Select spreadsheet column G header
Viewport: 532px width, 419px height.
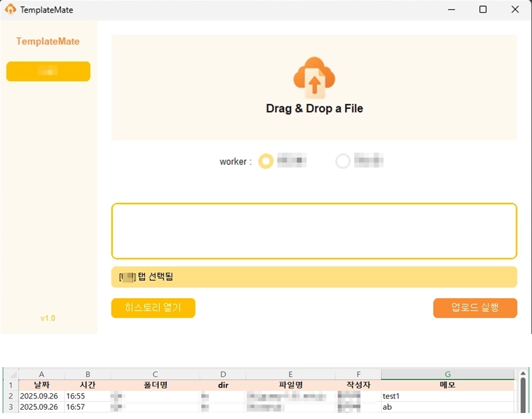tap(447, 374)
